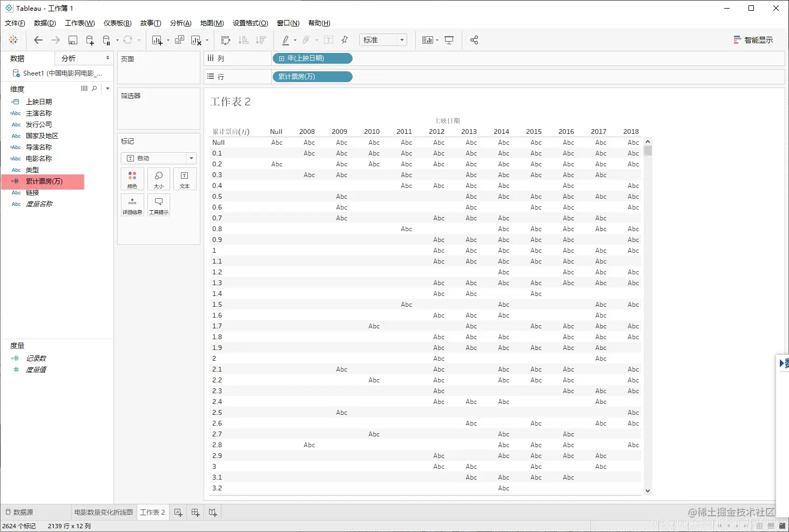789x532 pixels.
Task: Search fields with the magnifier icon
Action: [x=95, y=89]
